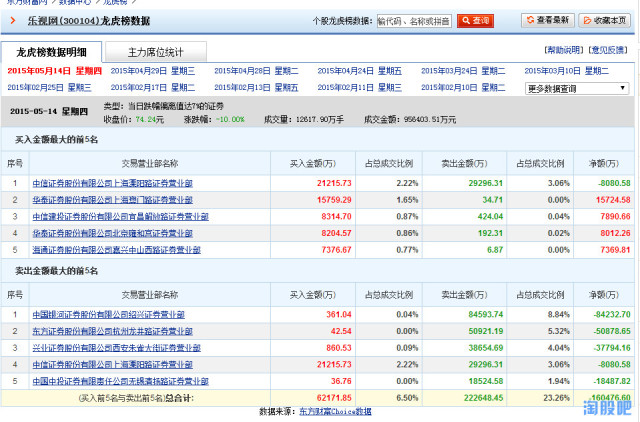Open the 更多数据查询 dropdown
The image size is (640, 422).
[x=577, y=88]
